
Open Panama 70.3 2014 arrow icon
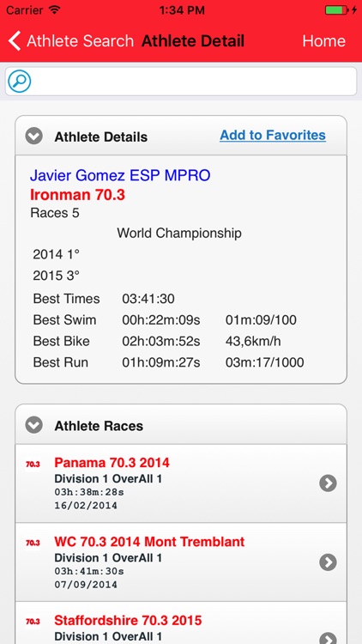click(x=328, y=483)
